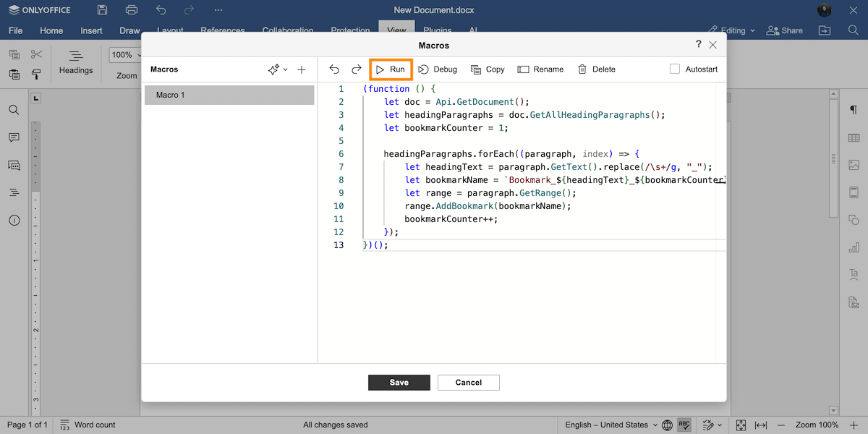Click the macro editor Undo arrow
Screen dimensions: 868x434
tap(334, 69)
